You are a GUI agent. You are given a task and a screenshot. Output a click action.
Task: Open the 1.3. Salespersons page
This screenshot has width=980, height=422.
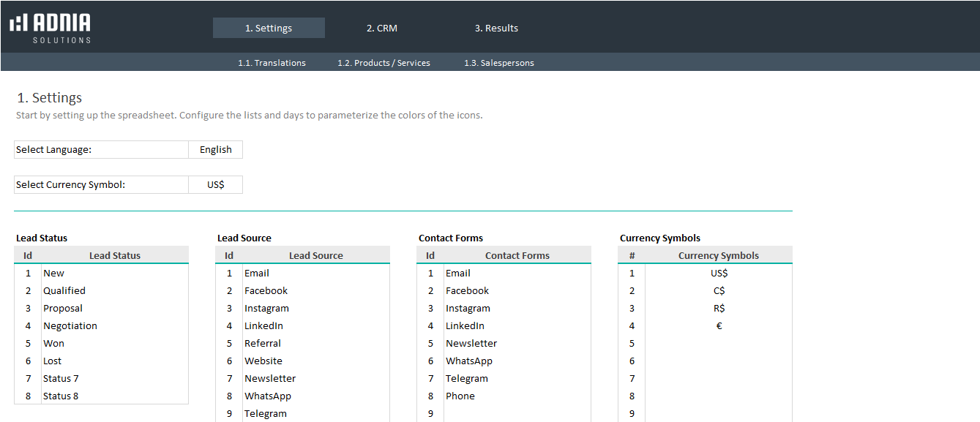pos(498,63)
